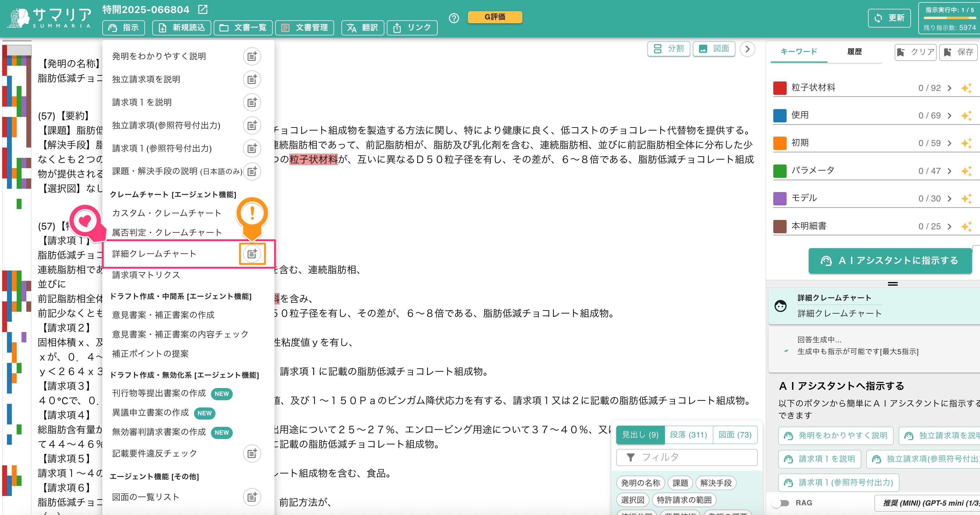Select 請求項マトリクス menu item
This screenshot has height=515, width=980.
coord(146,275)
